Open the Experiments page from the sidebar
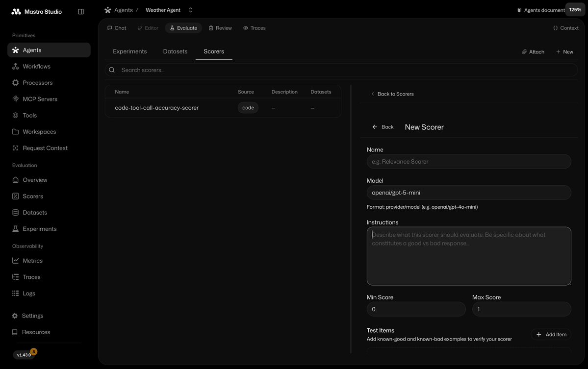Screen dimensions: 588x369 pos(49,229)
